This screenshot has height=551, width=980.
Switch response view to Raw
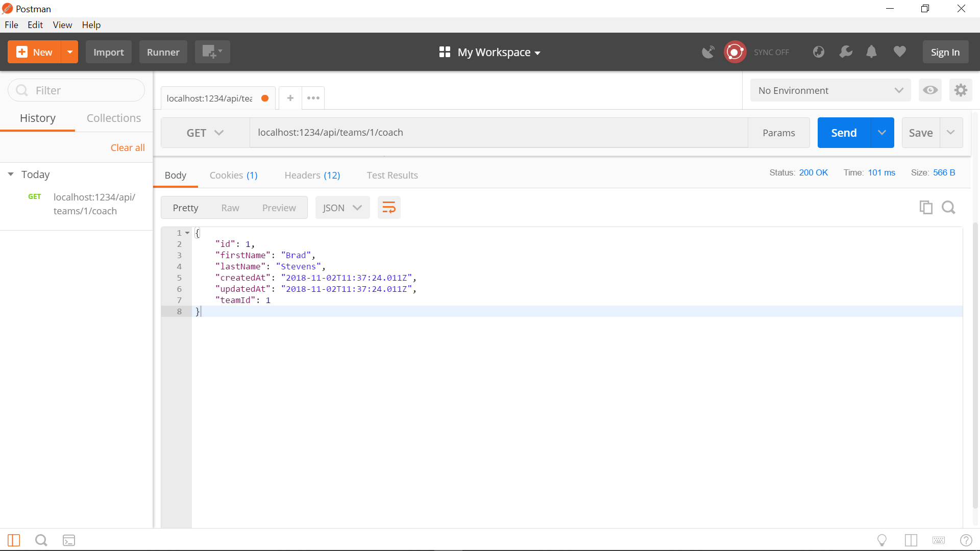(230, 208)
